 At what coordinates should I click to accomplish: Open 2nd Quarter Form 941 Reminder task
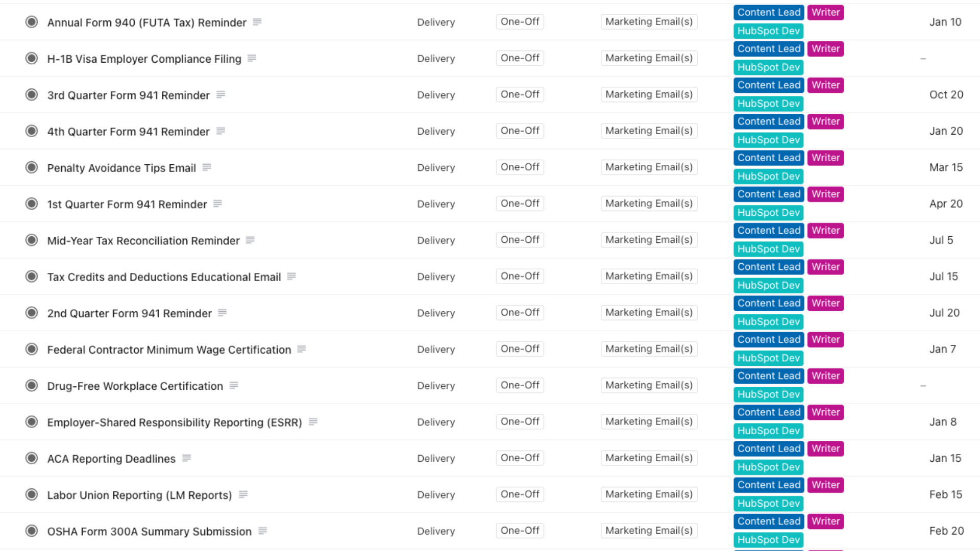[x=129, y=313]
